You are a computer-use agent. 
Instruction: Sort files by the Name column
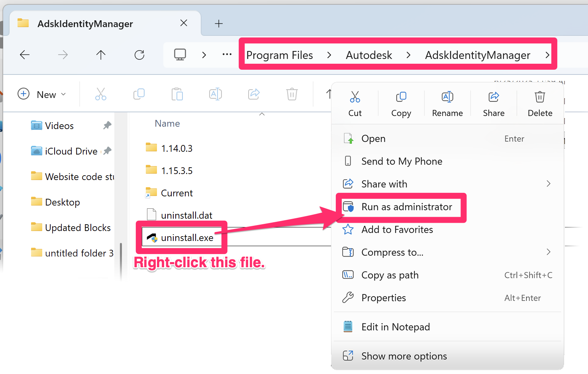(167, 123)
